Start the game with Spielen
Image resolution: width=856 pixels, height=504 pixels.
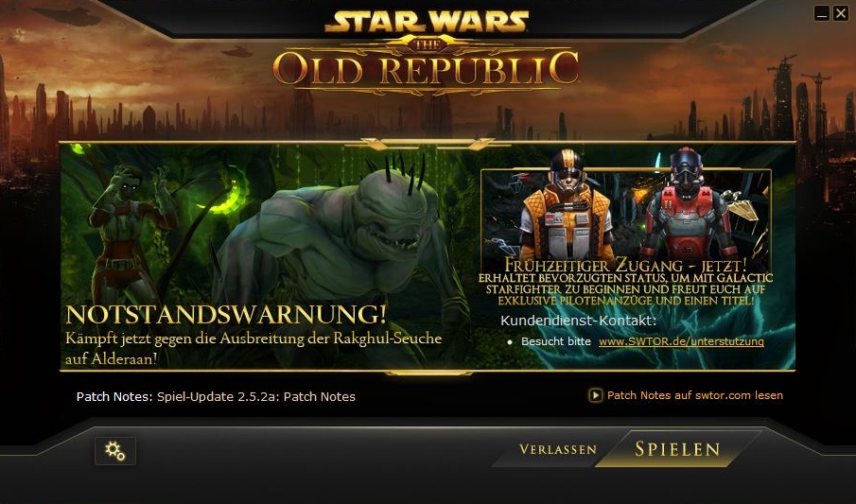pos(677,449)
